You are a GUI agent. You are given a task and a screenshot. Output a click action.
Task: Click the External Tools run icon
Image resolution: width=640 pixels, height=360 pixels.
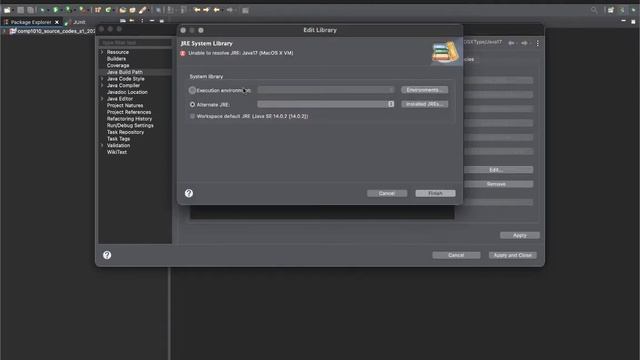tap(82, 10)
